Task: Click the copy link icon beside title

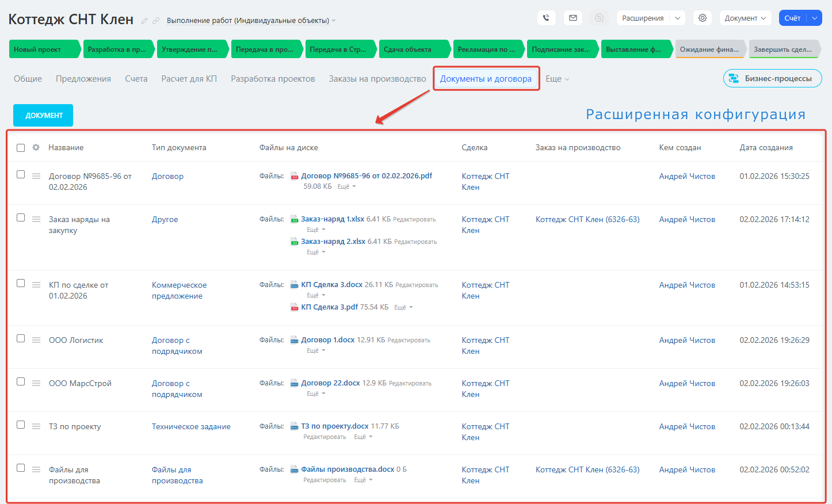Action: coord(155,21)
